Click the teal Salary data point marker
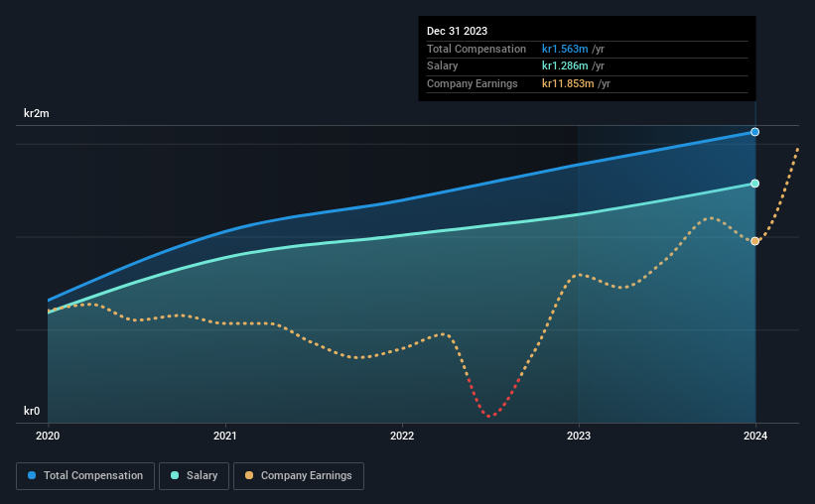This screenshot has height=504, width=815. (754, 184)
